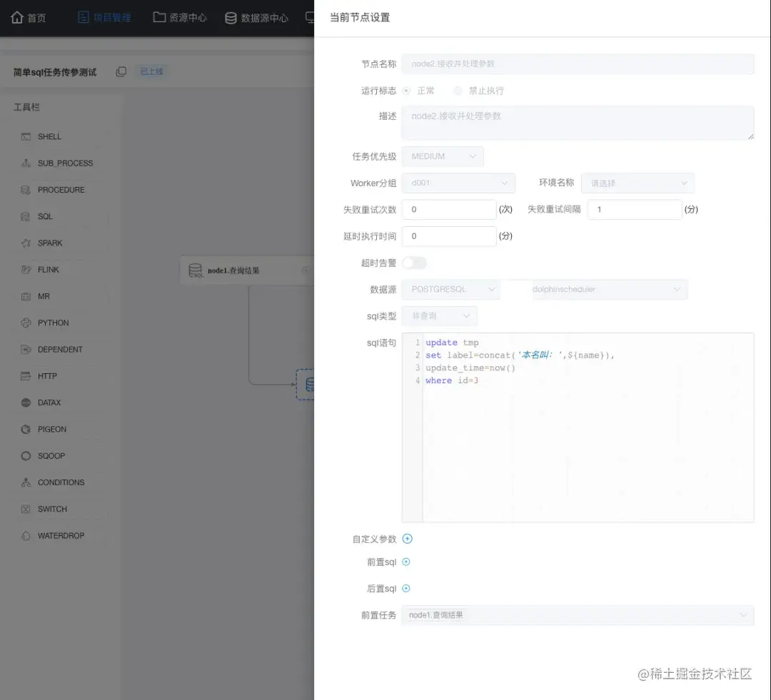Viewport: 771px width, 700px height.
Task: Select the SHELL task icon in toolbar
Action: tap(26, 137)
